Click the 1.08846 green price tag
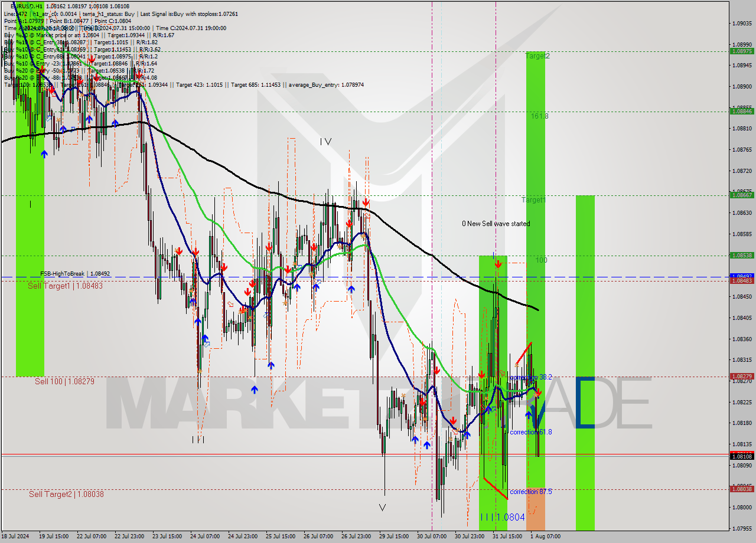The image size is (756, 543). point(742,111)
